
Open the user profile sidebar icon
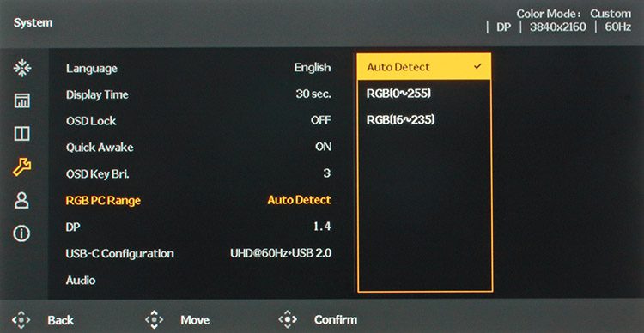[21, 200]
